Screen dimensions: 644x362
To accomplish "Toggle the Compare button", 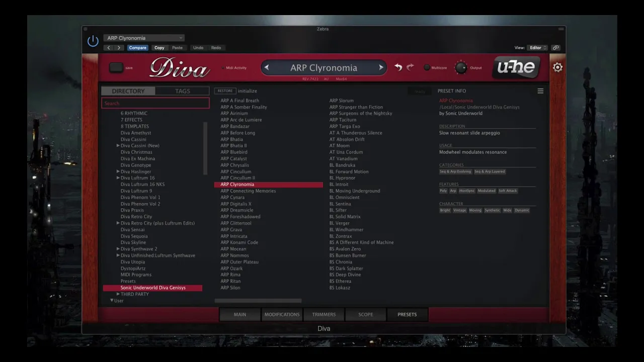I will pos(137,48).
